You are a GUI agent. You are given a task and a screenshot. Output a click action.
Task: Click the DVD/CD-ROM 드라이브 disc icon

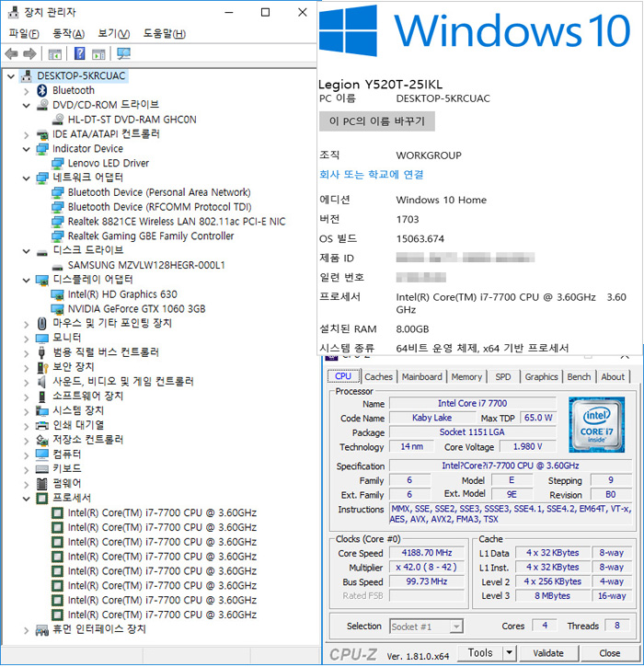[x=41, y=105]
